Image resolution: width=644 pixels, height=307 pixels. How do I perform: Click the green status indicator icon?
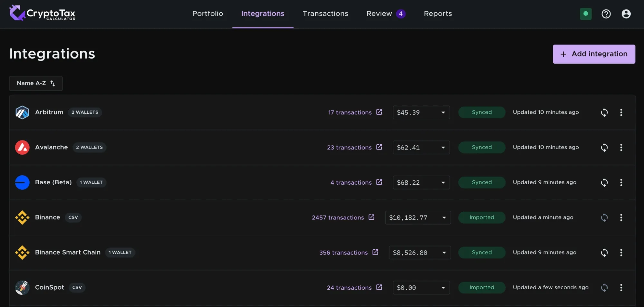click(x=586, y=14)
